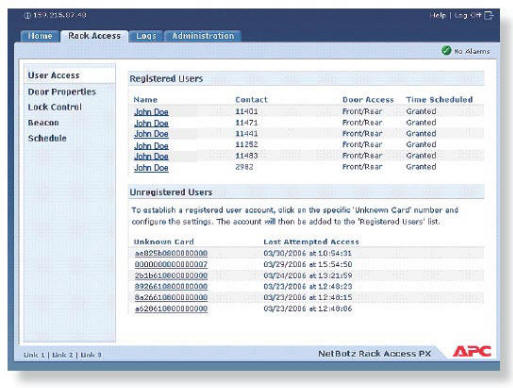The width and height of the screenshot is (513, 388).
Task: Click Front/Rear in the 2982 row
Action: (362, 167)
